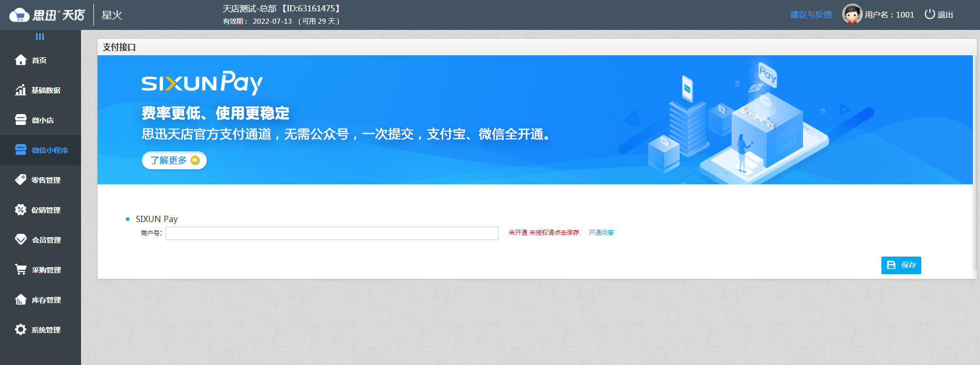Image resolution: width=980 pixels, height=365 pixels.
Task: Click the 了解更多 button on banner
Action: pos(174,161)
